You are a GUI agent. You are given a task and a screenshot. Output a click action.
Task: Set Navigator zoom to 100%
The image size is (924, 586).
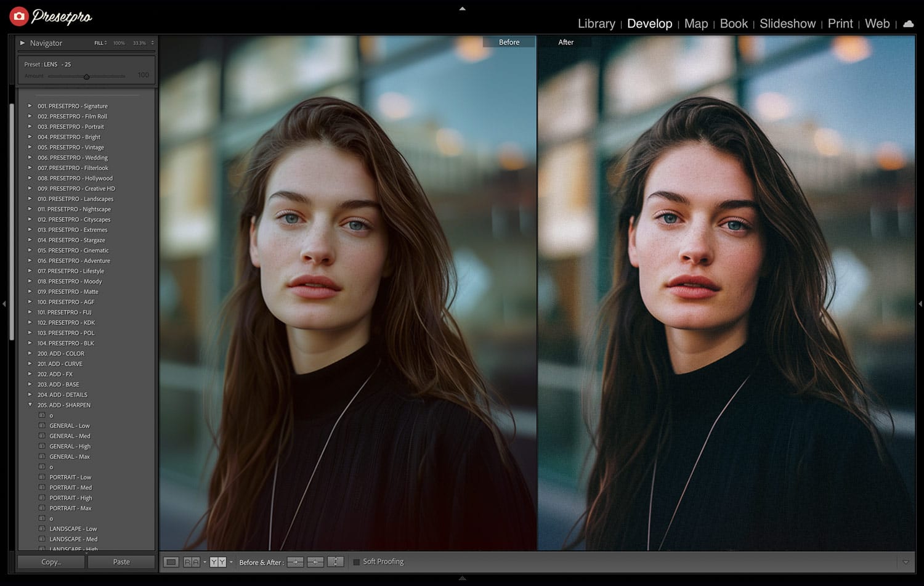119,43
